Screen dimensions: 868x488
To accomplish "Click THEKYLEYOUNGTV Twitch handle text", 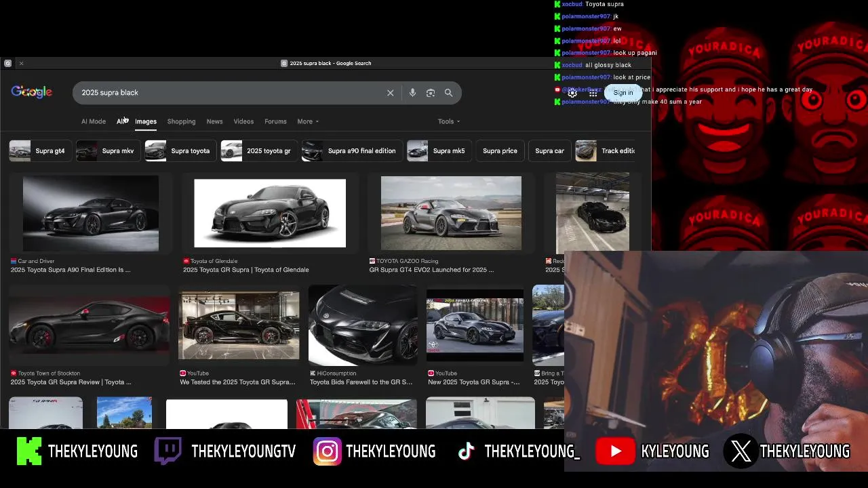I will coord(243,451).
